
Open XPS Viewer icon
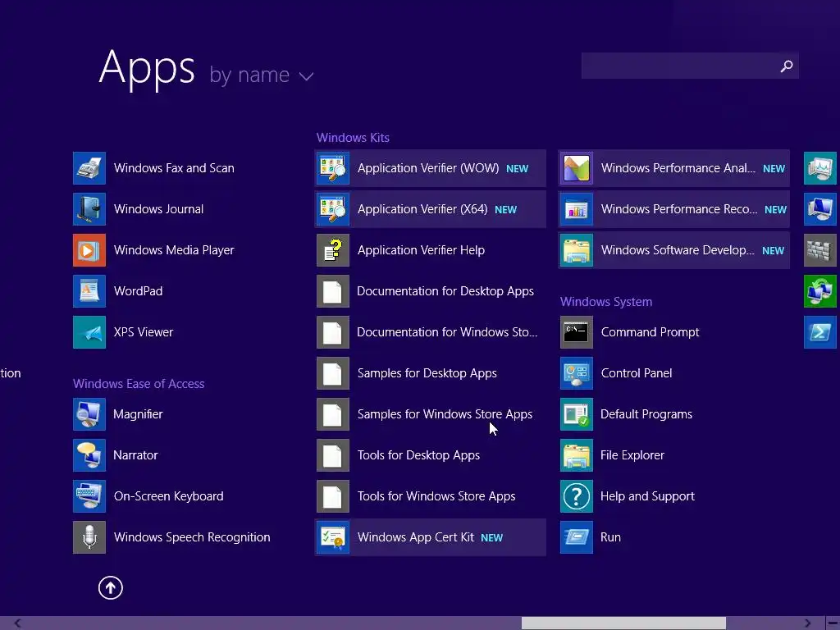point(89,332)
